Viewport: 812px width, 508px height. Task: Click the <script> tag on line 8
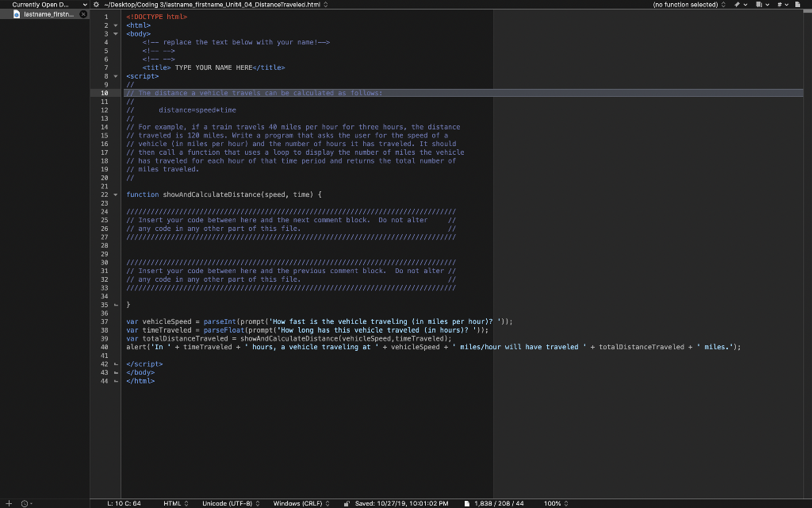click(143, 76)
